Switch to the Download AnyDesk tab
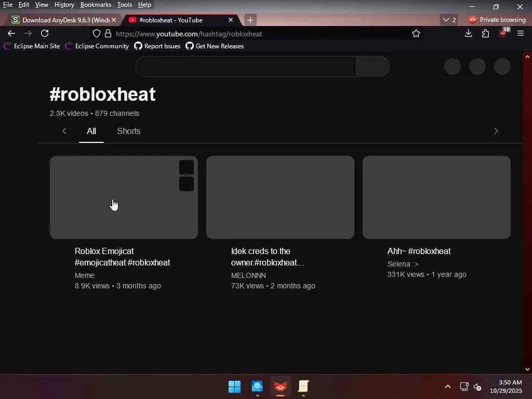532x399 pixels. point(63,20)
